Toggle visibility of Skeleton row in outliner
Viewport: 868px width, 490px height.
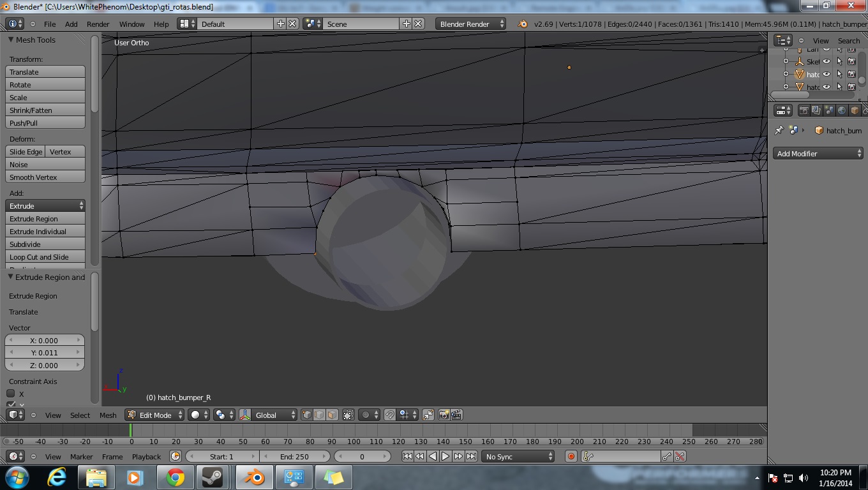point(827,62)
